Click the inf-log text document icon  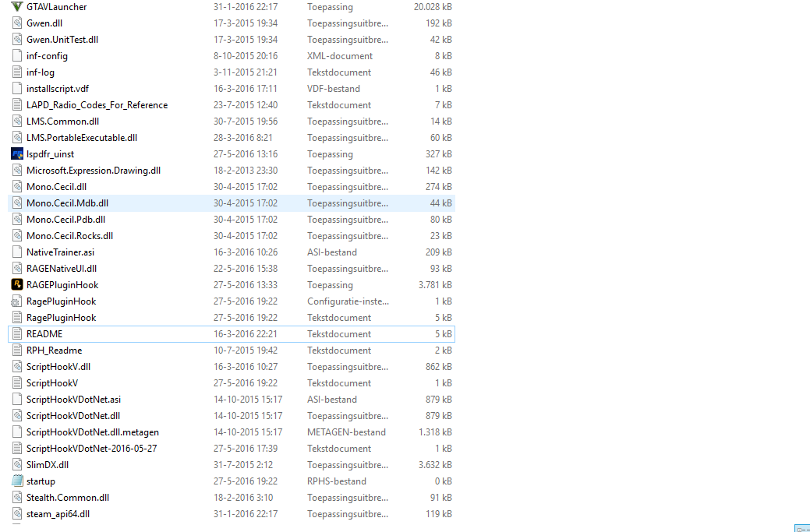17,72
